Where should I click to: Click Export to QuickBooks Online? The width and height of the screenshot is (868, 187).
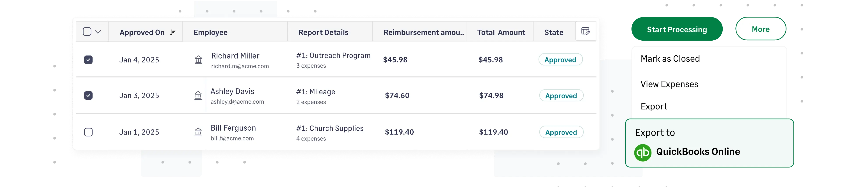[697, 152]
